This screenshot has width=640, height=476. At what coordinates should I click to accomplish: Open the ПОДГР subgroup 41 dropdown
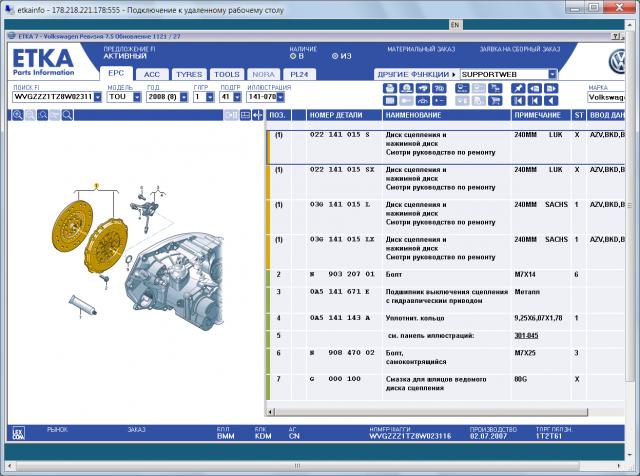coord(237,97)
